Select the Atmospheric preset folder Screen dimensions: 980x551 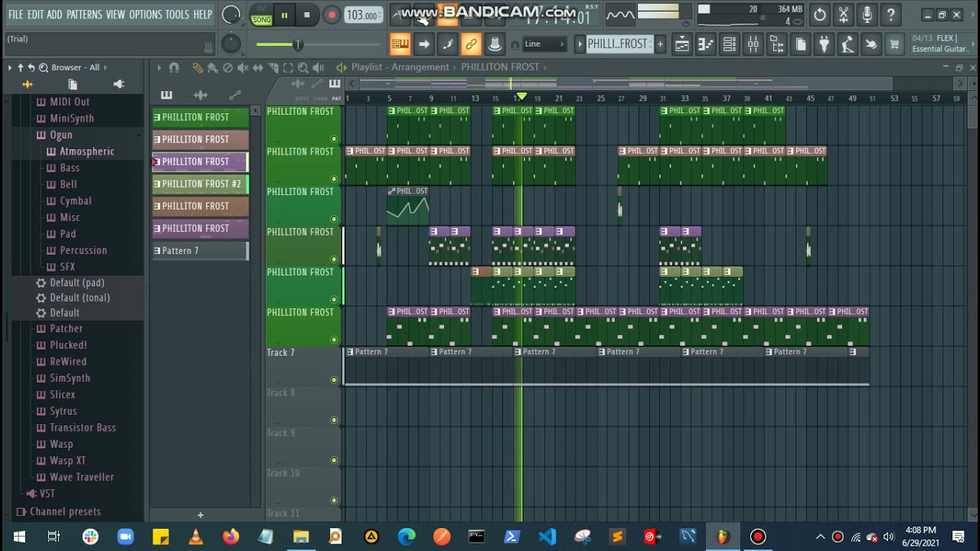pos(87,152)
